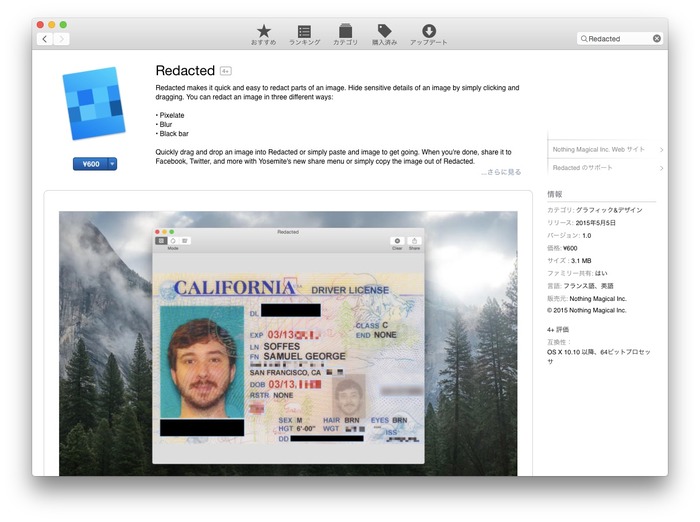Viewport: 700px width, 522px height.
Task: Expand description with さらに見る link
Action: point(501,172)
